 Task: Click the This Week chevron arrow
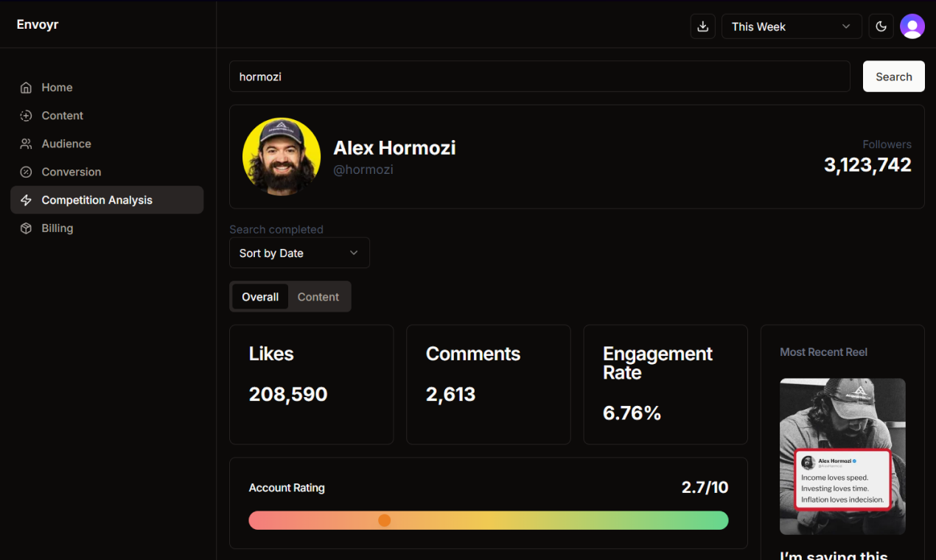click(846, 27)
